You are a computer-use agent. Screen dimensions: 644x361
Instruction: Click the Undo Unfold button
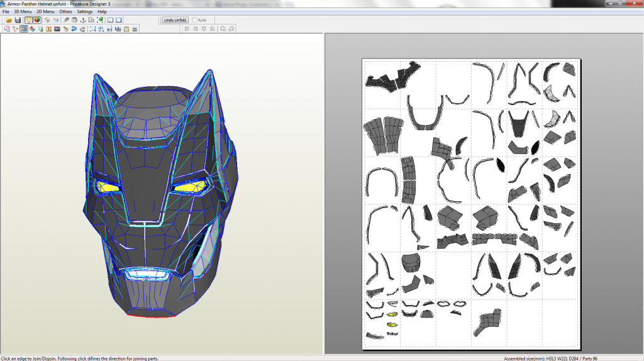click(175, 19)
